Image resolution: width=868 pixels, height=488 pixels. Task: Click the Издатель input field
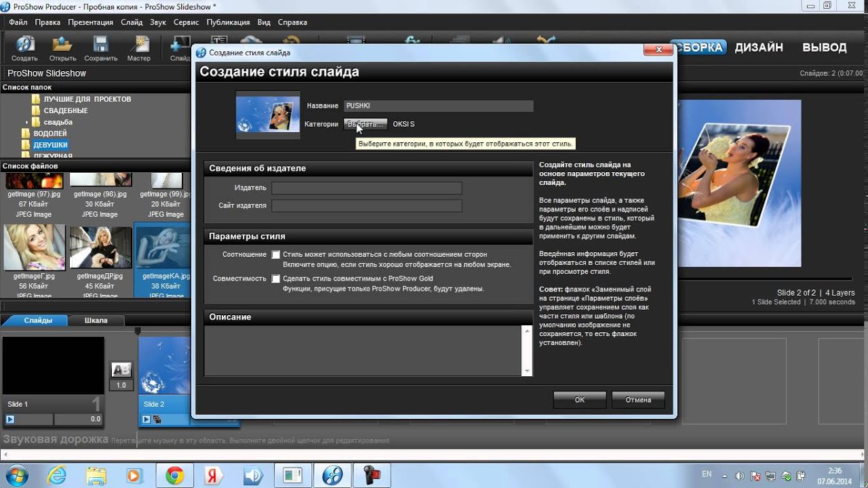click(x=367, y=188)
